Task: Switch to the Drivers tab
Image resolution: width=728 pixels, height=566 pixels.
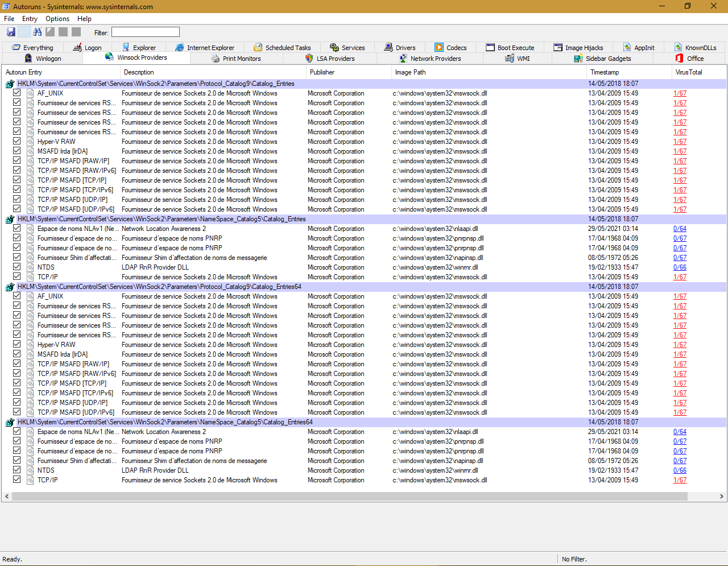Action: (400, 48)
